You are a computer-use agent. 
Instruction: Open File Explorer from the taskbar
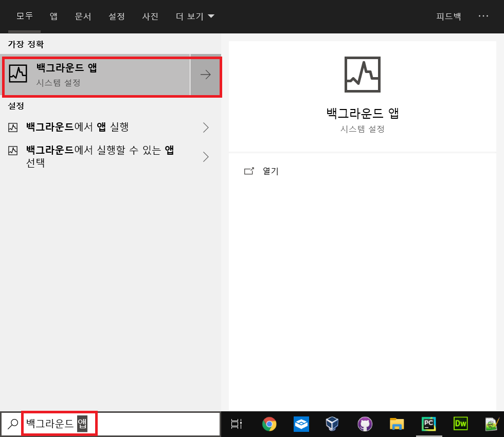pyautogui.click(x=397, y=424)
